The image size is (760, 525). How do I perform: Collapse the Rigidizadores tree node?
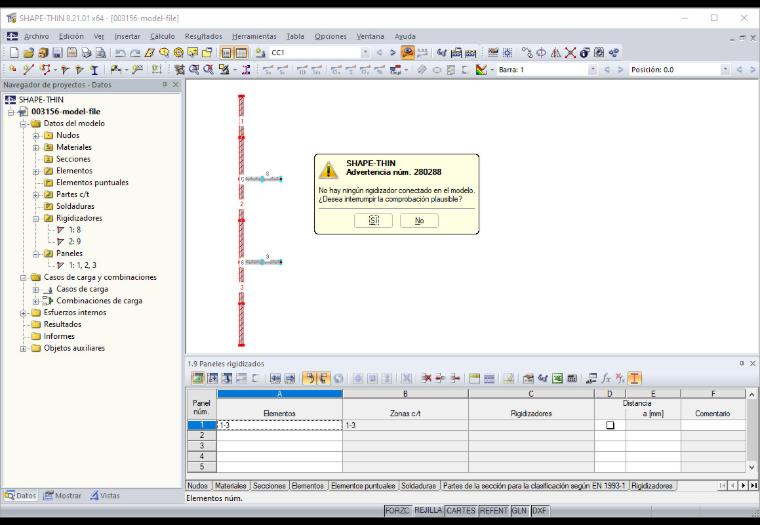pos(36,219)
